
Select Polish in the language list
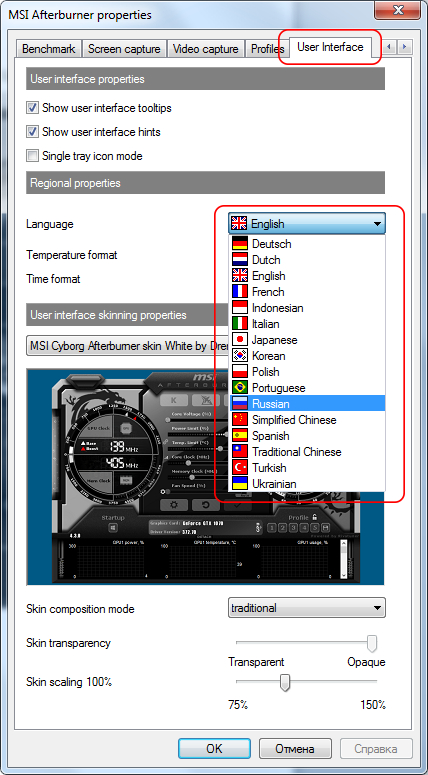[307, 372]
